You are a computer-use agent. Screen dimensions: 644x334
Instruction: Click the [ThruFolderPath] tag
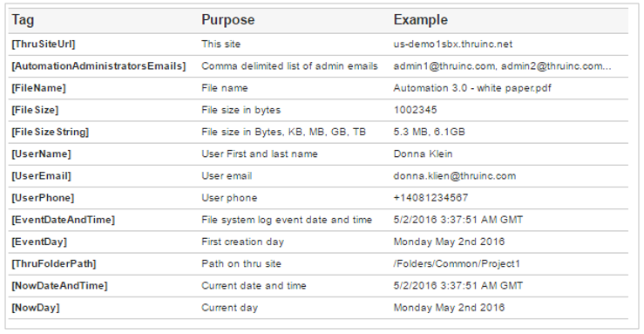coord(54,264)
